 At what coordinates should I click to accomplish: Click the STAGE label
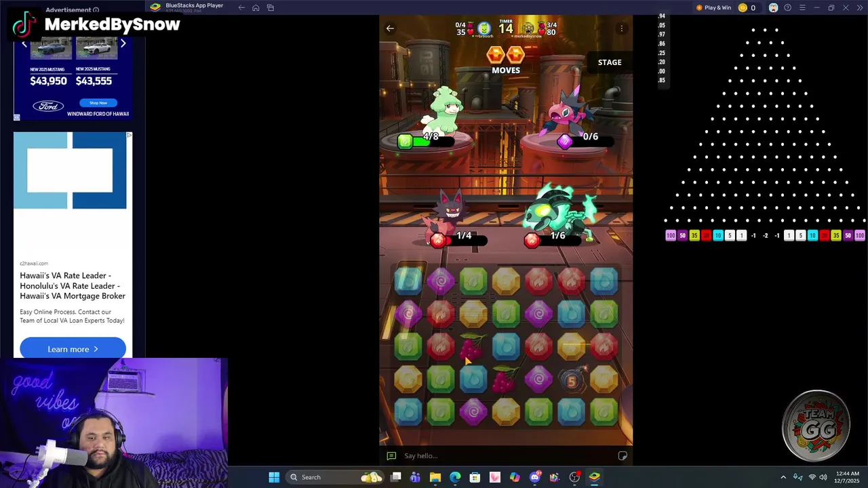tap(610, 62)
